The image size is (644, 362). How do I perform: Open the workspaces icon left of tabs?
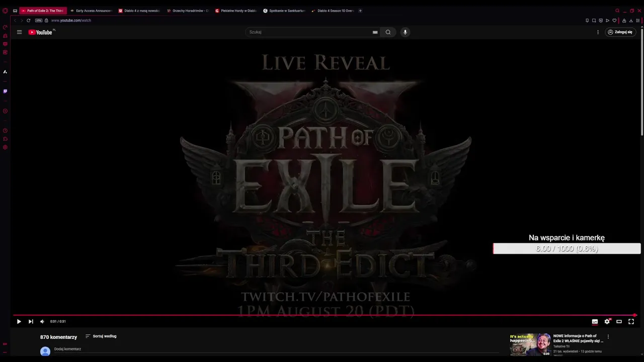coord(15,11)
